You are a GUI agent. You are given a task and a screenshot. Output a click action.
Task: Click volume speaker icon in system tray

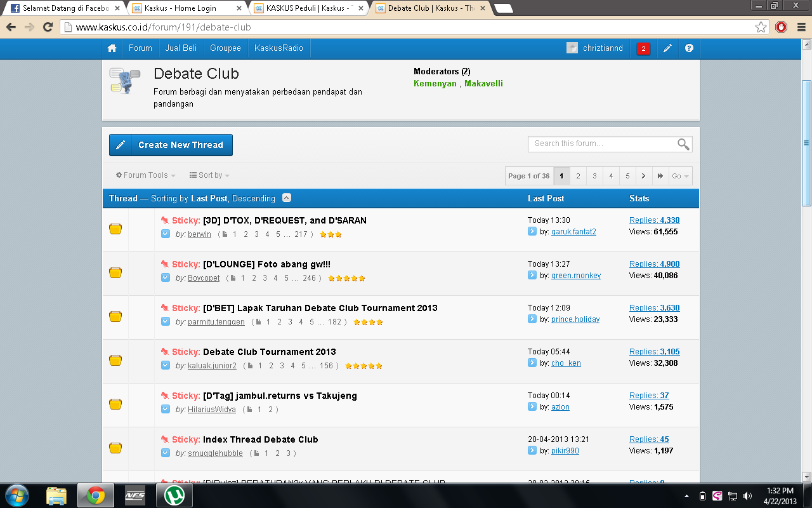[x=747, y=496]
